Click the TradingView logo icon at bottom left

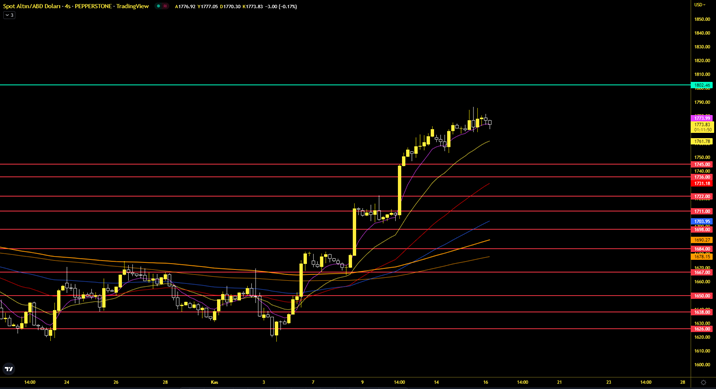click(9, 368)
